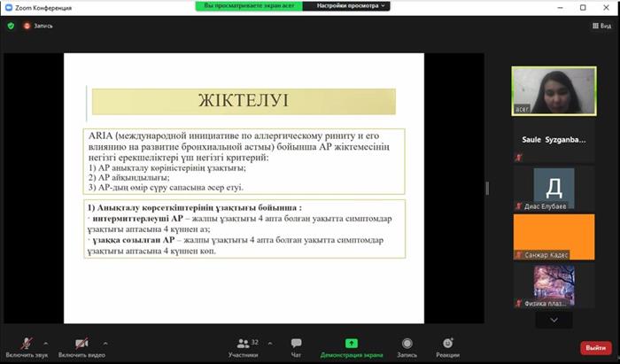
Task: Click muted mic icon on Физика плаз tile
Action: [x=518, y=304]
